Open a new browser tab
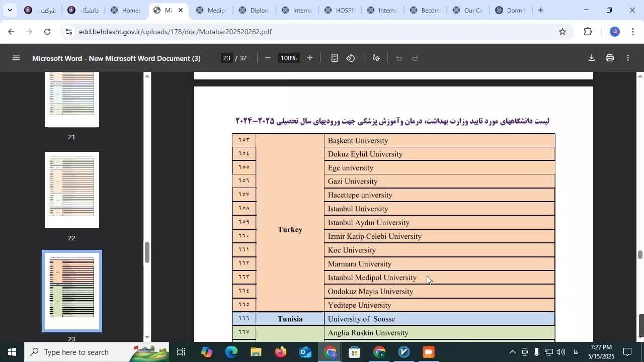The width and height of the screenshot is (644, 362). (x=541, y=10)
